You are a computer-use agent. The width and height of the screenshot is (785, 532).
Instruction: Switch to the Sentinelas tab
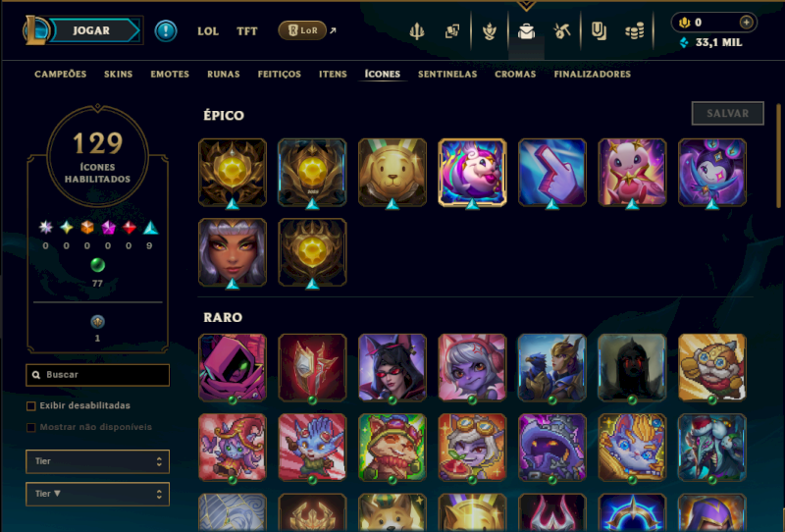(447, 75)
